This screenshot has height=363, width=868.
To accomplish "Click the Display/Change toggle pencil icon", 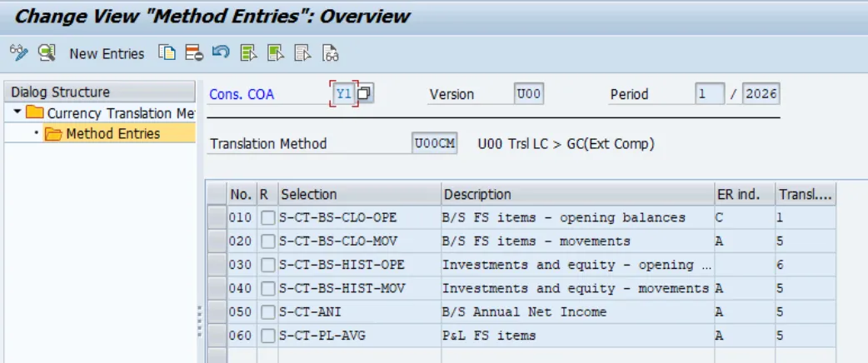I will [18, 53].
